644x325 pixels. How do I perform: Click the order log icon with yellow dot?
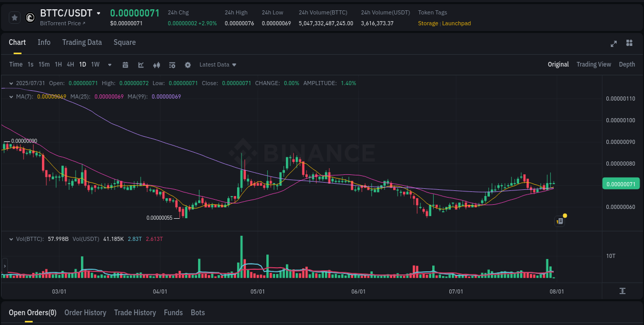point(560,221)
